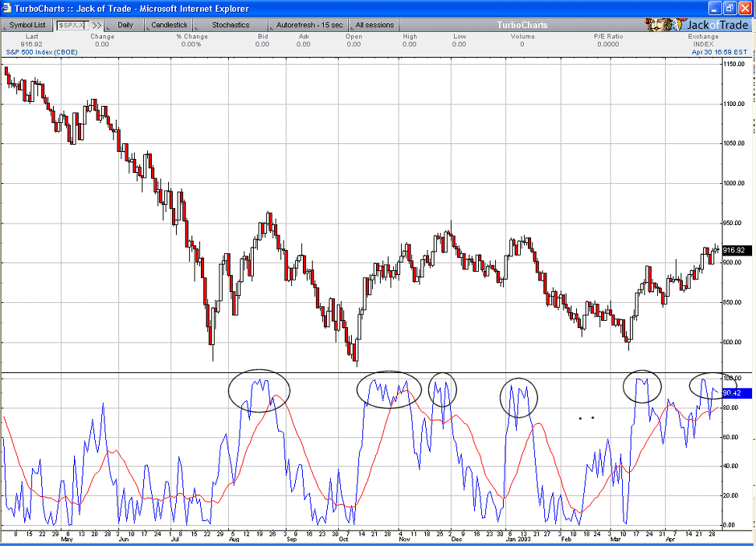Open the Symbol List
756x546 pixels.
coord(27,25)
